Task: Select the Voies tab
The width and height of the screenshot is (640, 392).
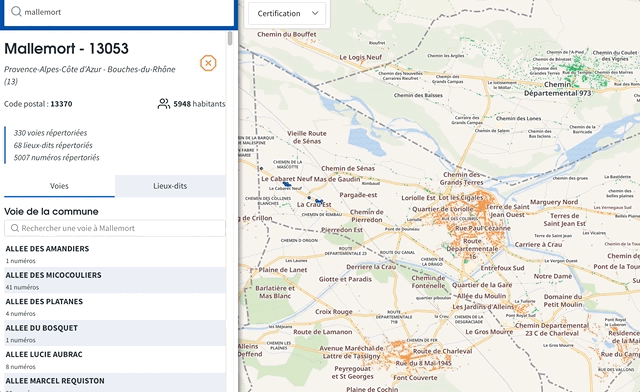Action: pyautogui.click(x=59, y=186)
